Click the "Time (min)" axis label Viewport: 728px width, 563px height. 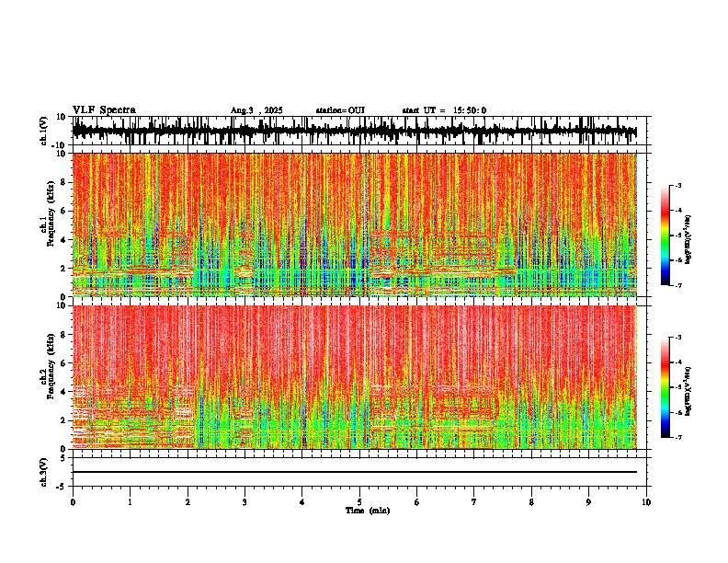tap(368, 511)
